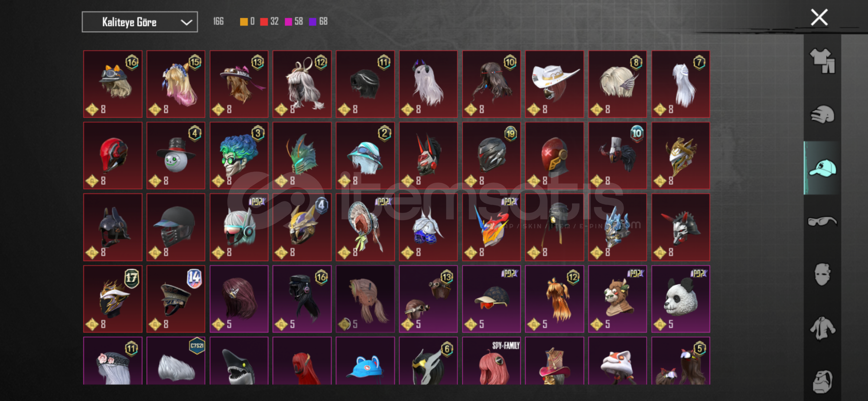Select the cap headwear category tab

pos(822,168)
